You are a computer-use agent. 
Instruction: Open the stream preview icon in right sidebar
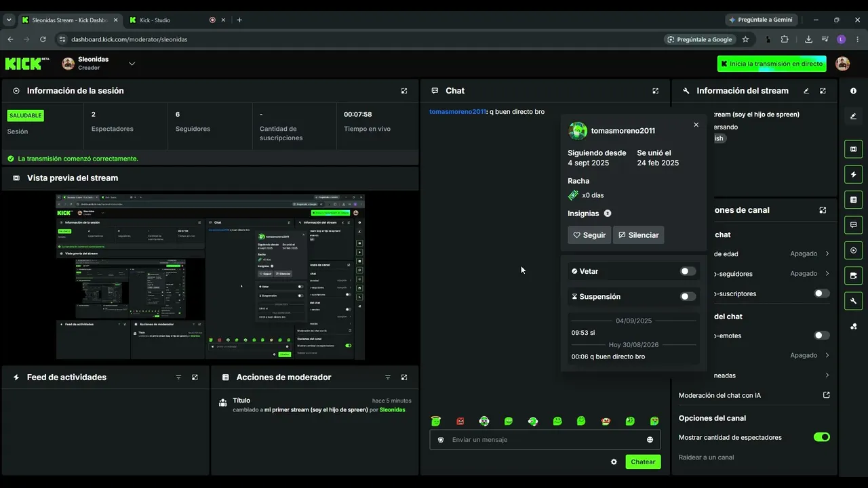click(x=854, y=149)
